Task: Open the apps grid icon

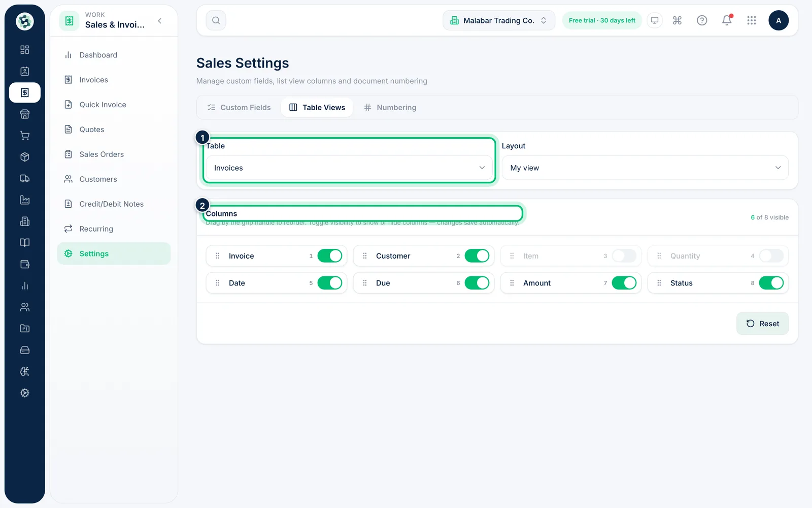Action: (752, 20)
